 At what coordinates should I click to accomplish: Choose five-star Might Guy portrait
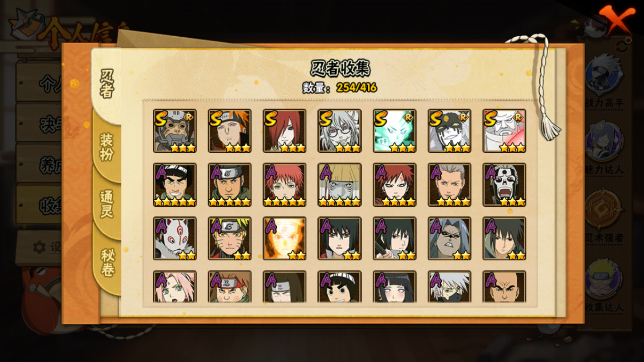click(174, 185)
